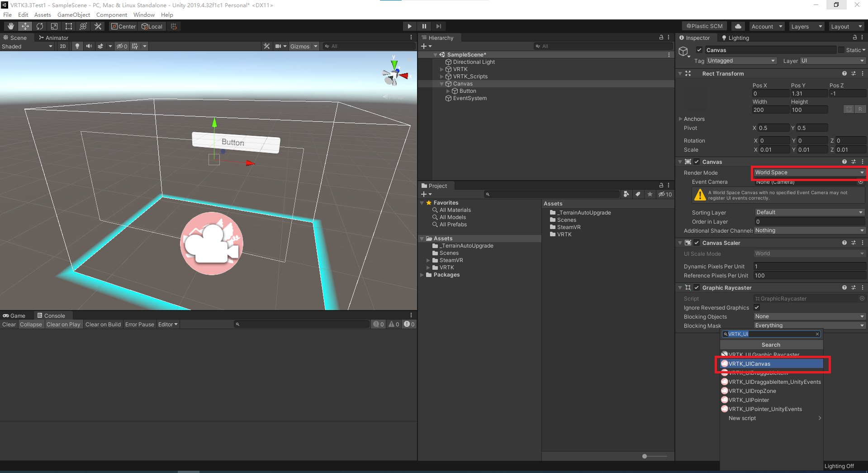
Task: Start Play mode
Action: click(409, 26)
